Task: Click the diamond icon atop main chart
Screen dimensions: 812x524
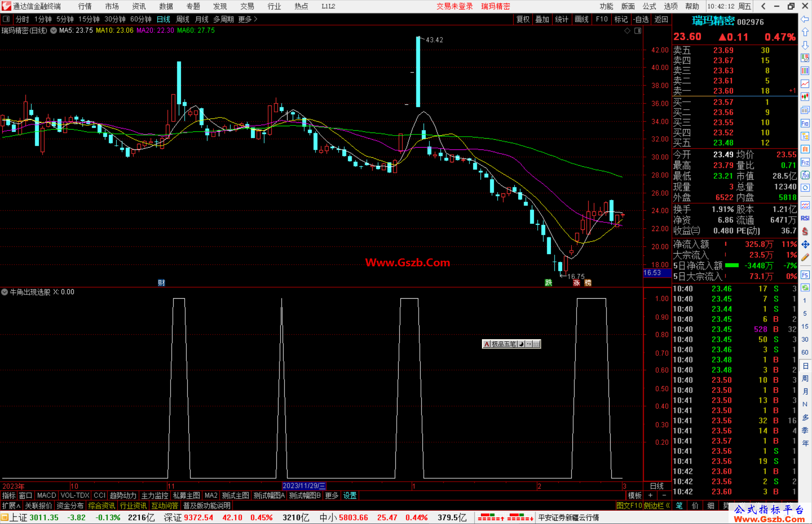Action: [x=627, y=31]
